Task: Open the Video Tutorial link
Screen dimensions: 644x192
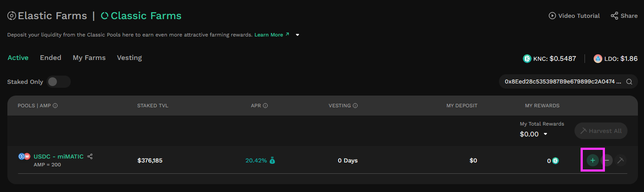Action: coord(574,16)
